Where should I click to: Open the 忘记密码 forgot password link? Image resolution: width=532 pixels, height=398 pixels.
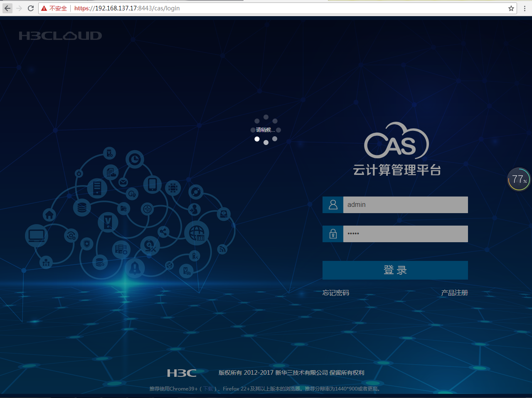click(336, 293)
